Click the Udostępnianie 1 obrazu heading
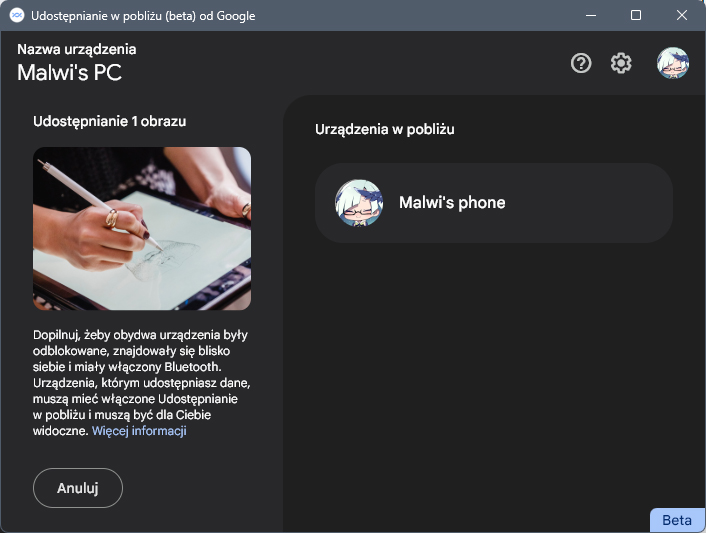This screenshot has height=533, width=706. click(x=109, y=121)
